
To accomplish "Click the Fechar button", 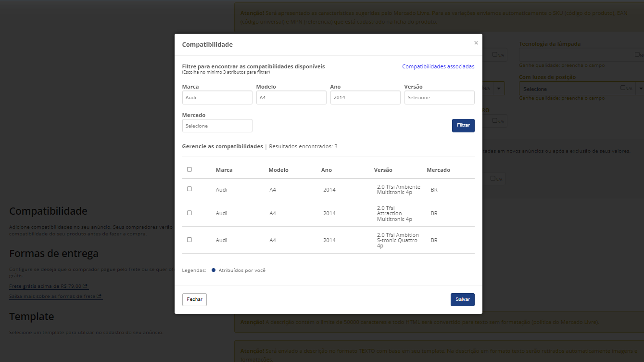I will 194,299.
